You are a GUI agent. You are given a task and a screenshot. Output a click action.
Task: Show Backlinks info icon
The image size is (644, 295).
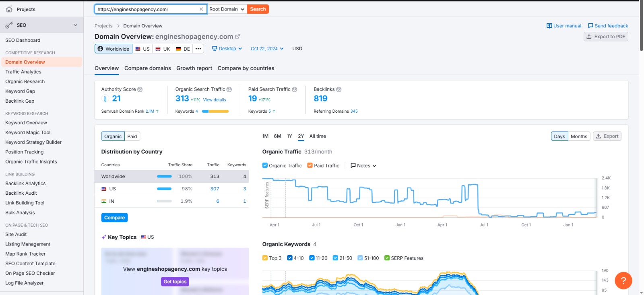coord(339,89)
